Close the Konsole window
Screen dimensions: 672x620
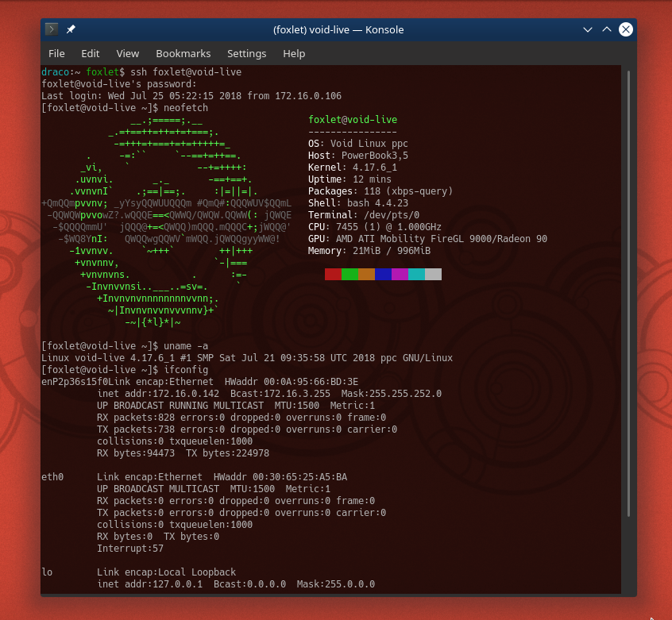[626, 29]
